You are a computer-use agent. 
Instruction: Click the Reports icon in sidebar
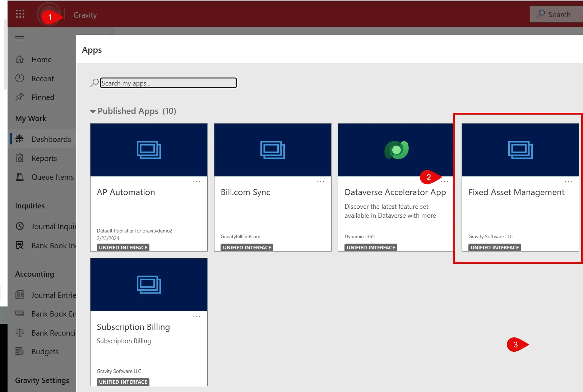tap(20, 158)
